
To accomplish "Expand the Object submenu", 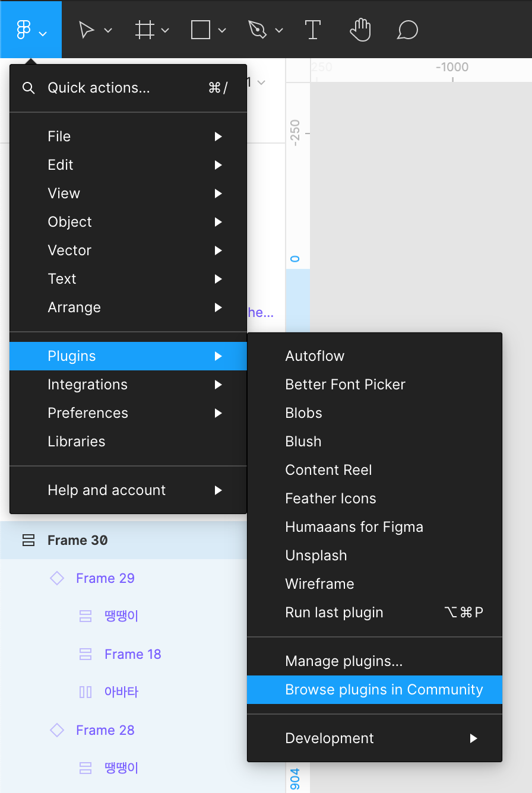I will [x=128, y=222].
